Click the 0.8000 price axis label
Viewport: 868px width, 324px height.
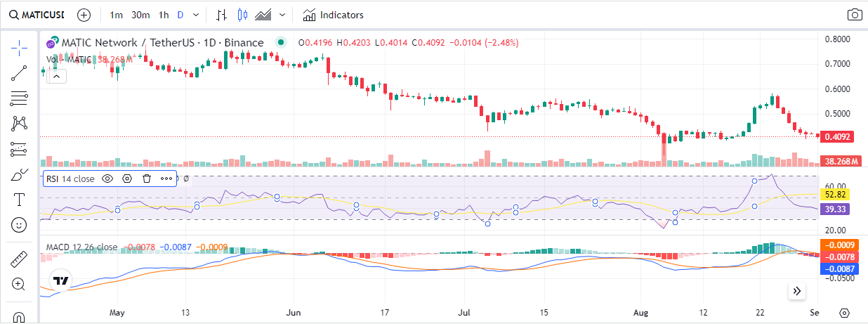(x=838, y=39)
